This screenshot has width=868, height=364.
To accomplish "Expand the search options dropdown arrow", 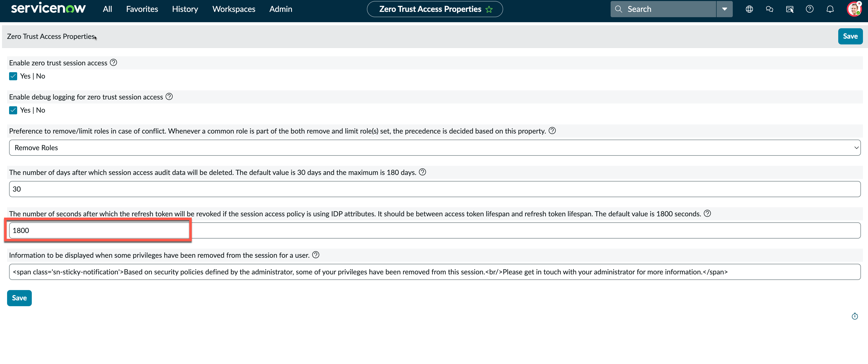I will coord(724,9).
